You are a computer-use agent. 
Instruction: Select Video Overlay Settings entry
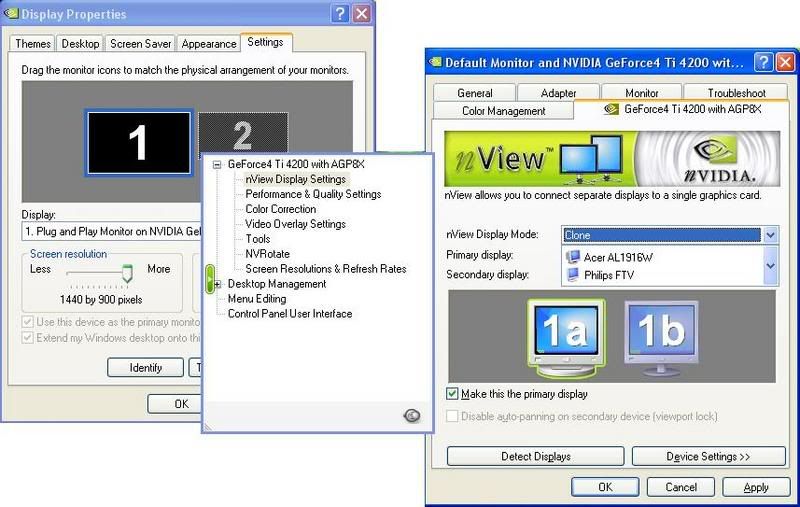click(295, 223)
